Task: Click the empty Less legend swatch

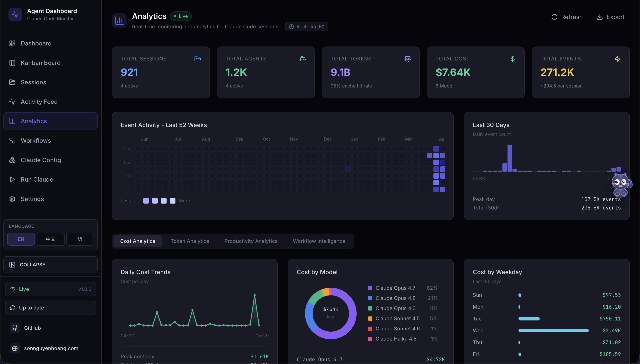Action: (137, 201)
